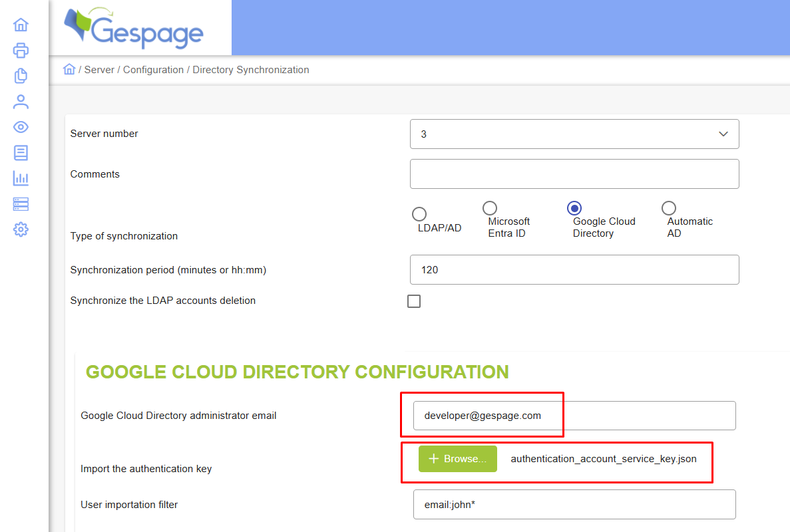Image resolution: width=790 pixels, height=532 pixels.
Task: Focus the administrator email field
Action: (574, 416)
